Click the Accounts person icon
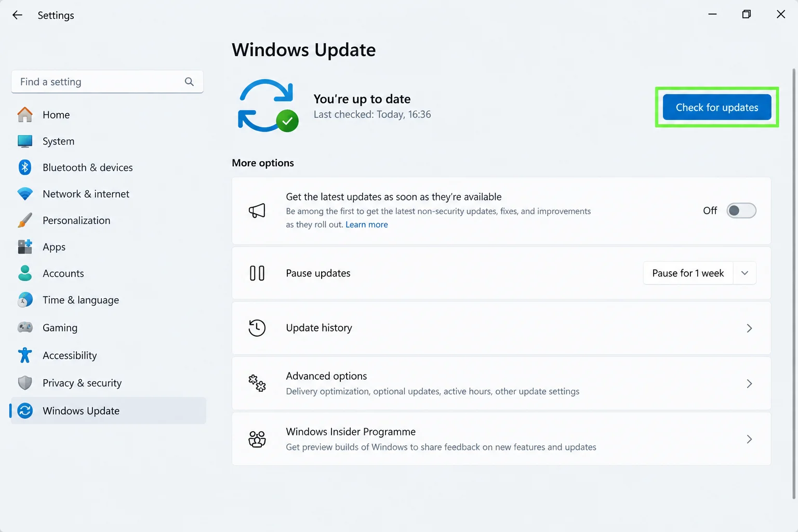The image size is (798, 532). point(25,273)
